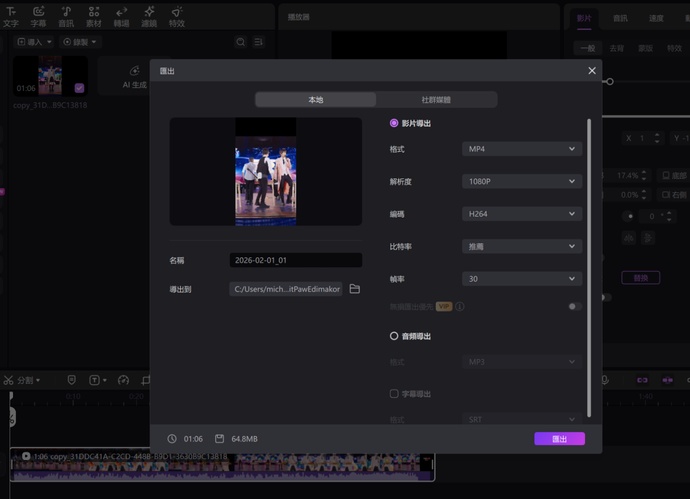Open the 轉場 transitions tool

pos(121,16)
